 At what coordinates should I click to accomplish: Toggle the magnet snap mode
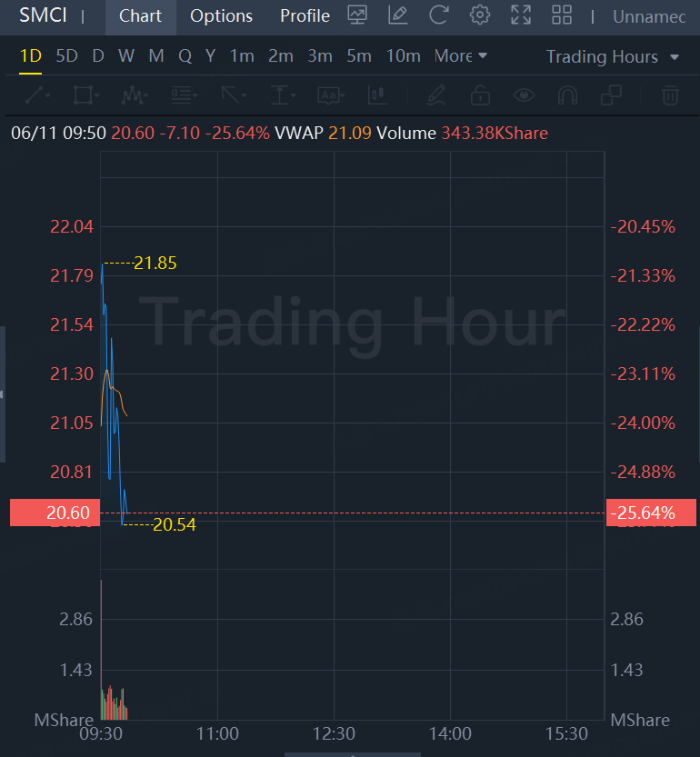tap(567, 95)
